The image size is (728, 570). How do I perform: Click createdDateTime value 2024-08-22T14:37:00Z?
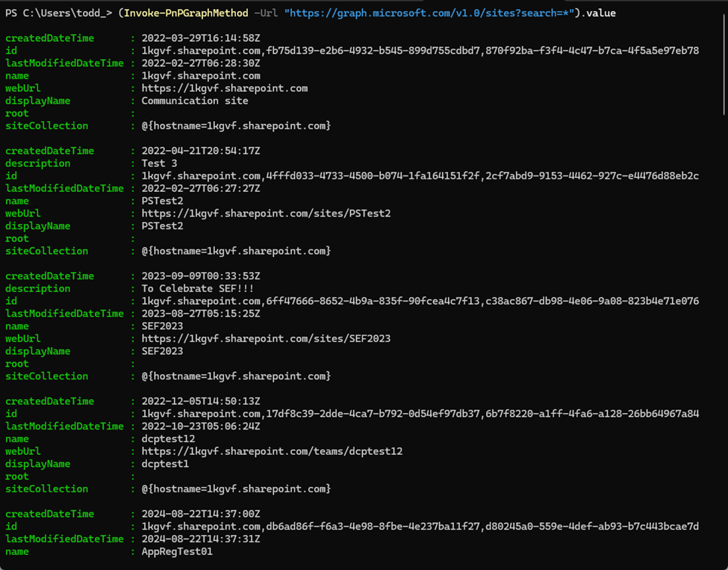201,514
